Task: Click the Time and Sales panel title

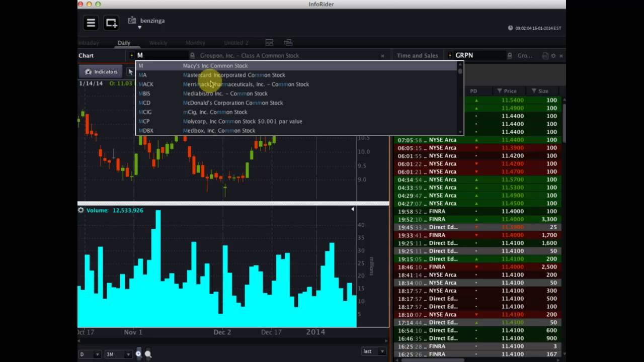Action: pyautogui.click(x=417, y=55)
